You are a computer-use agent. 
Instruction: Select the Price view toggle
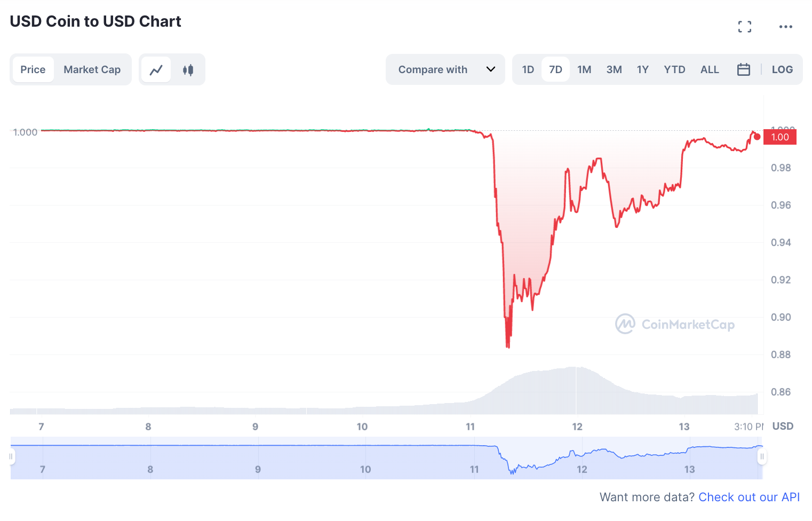point(33,69)
